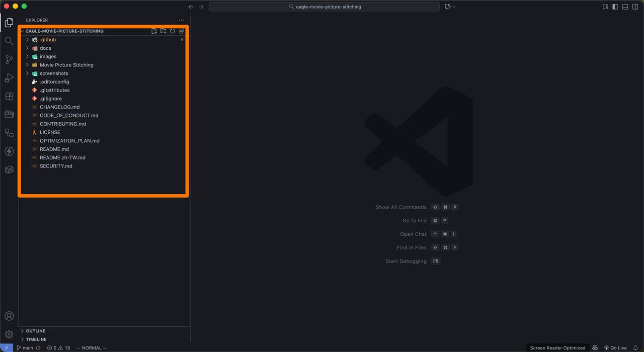Open Problems via errors and warnings count

coord(58,347)
